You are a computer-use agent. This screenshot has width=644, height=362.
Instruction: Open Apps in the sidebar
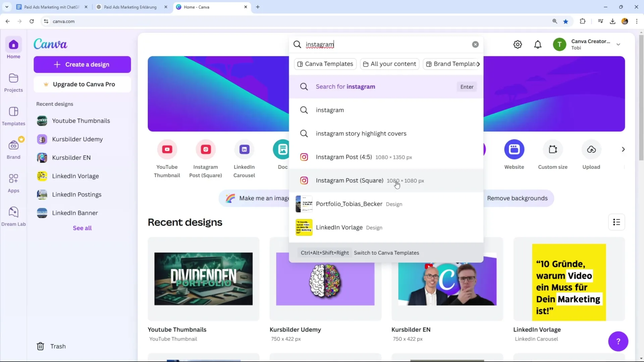pyautogui.click(x=13, y=183)
